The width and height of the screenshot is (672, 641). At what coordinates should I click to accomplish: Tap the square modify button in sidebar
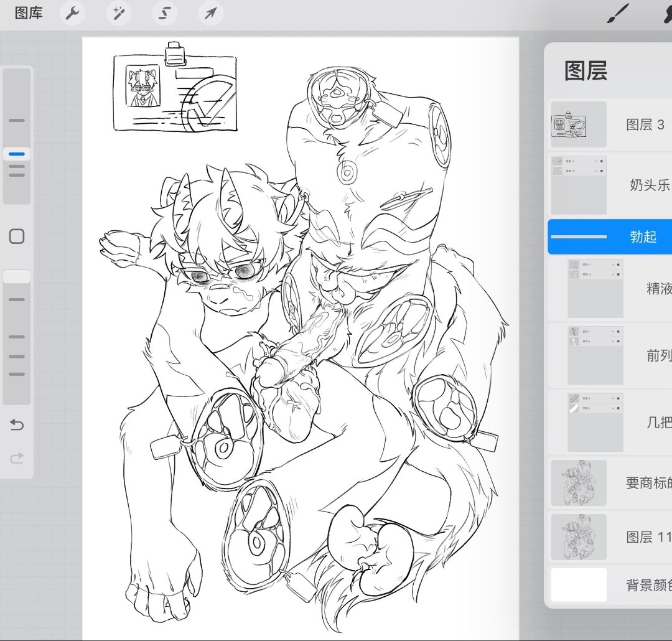17,236
